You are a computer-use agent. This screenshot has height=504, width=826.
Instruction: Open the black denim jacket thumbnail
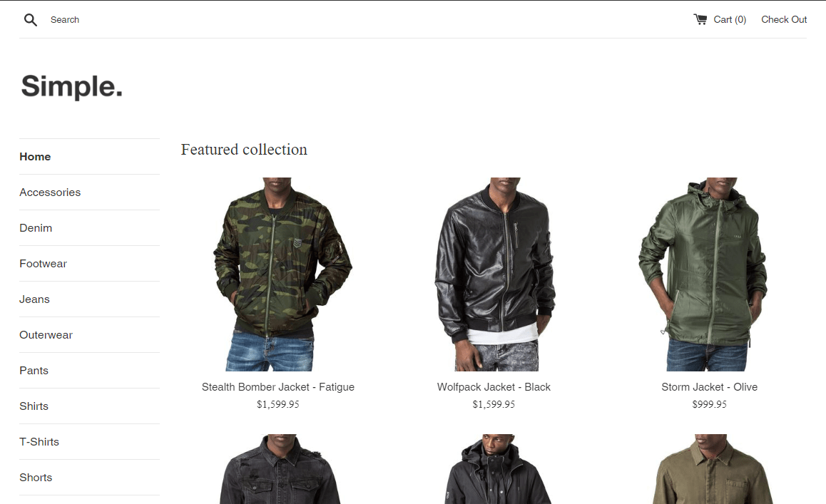tap(280, 469)
